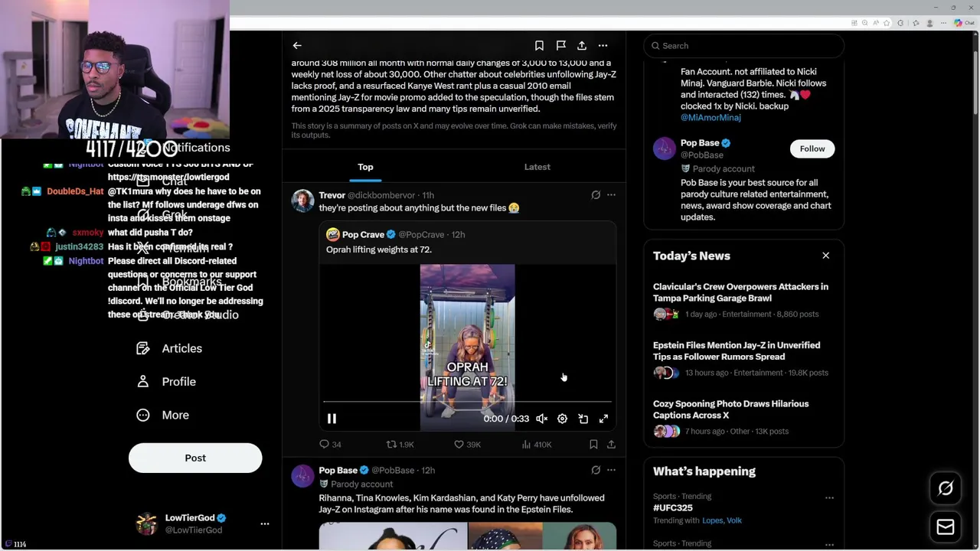Click Edge read aloud icon
Viewport: 980px width, 551px height.
coord(876,23)
